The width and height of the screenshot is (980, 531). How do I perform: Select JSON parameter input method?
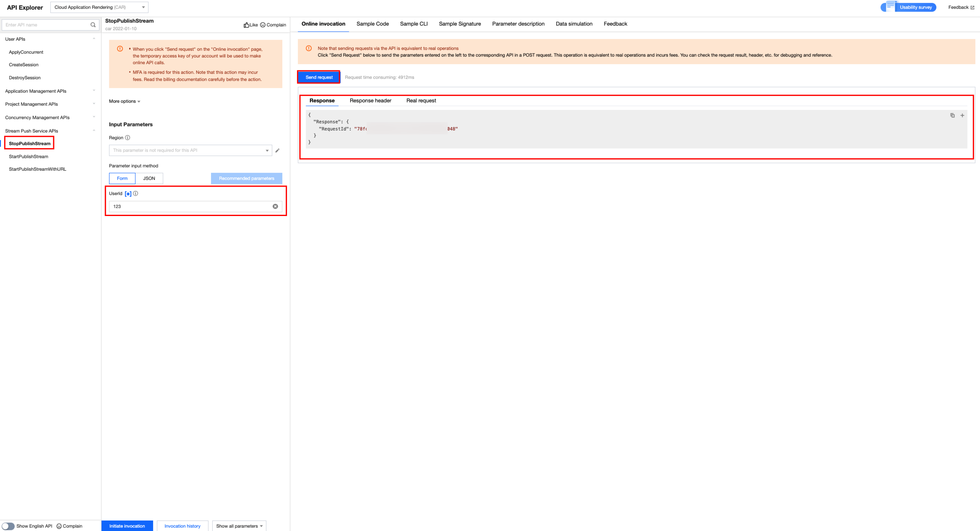pyautogui.click(x=149, y=178)
